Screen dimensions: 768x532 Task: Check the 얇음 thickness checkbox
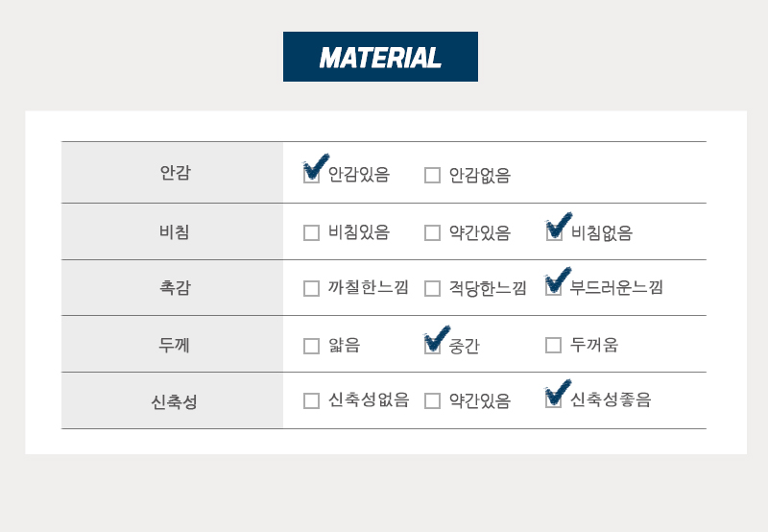tap(311, 346)
